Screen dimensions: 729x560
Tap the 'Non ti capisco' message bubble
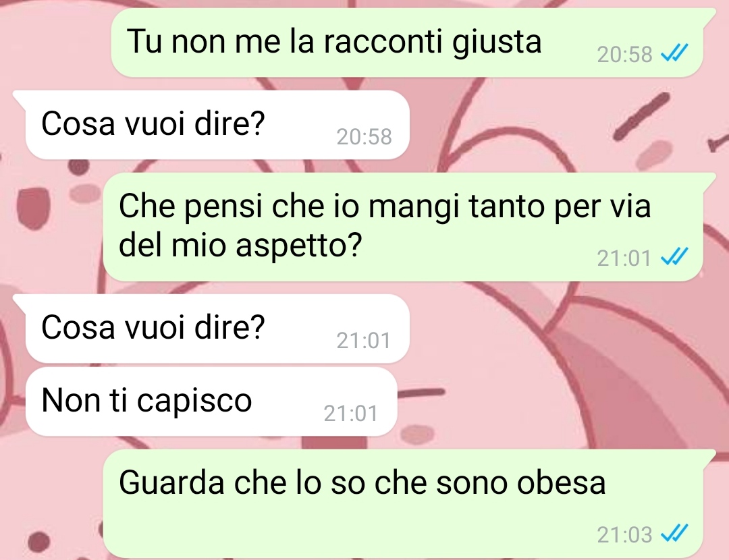pyautogui.click(x=211, y=401)
